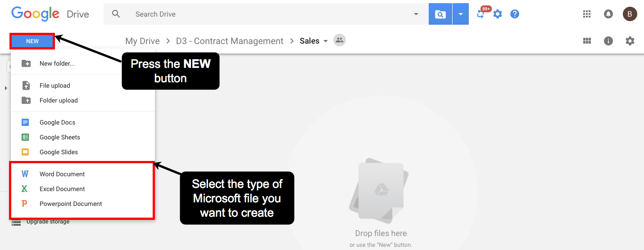Open the Google Drive logo home link

click(x=50, y=14)
